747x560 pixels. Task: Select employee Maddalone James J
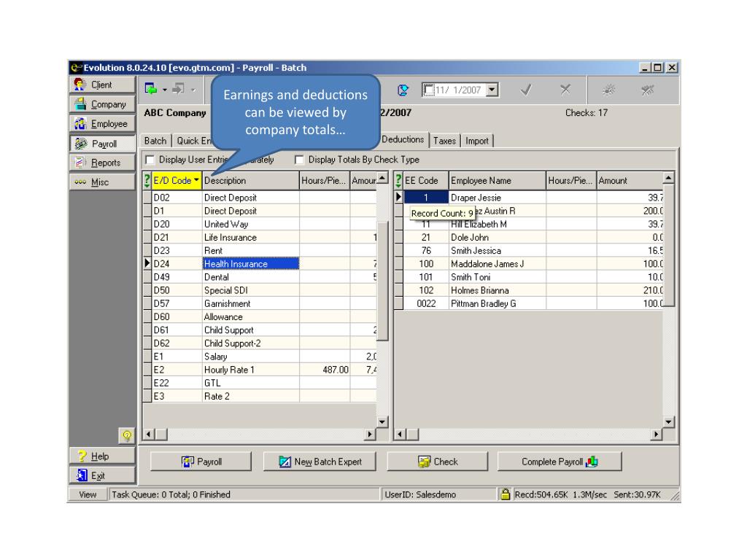(x=529, y=264)
